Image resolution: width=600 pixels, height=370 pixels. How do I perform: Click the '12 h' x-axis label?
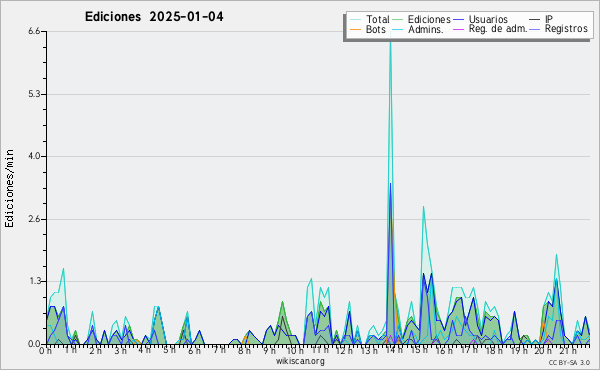click(x=344, y=350)
